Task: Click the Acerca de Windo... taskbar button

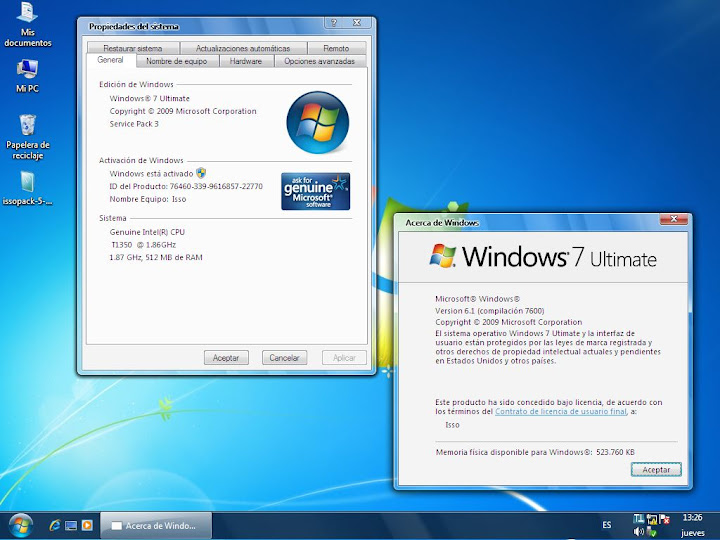Action: tap(156, 526)
